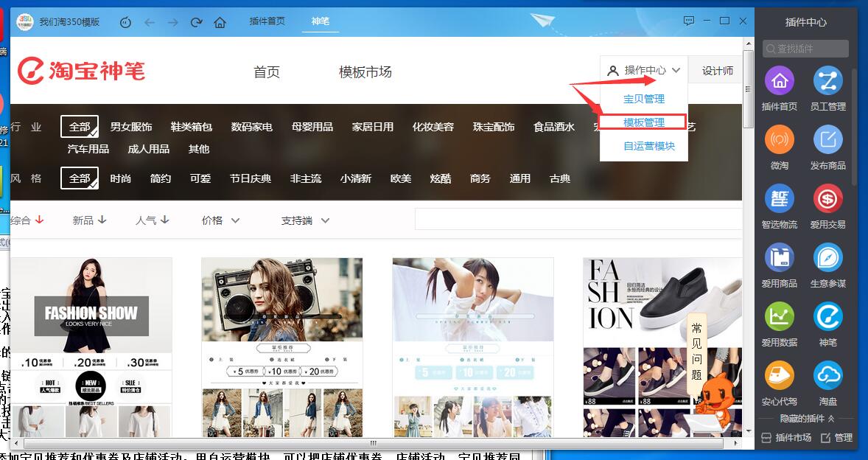Open 神笔 plugin icon in sidebar
This screenshot has height=460, width=868.
[827, 317]
